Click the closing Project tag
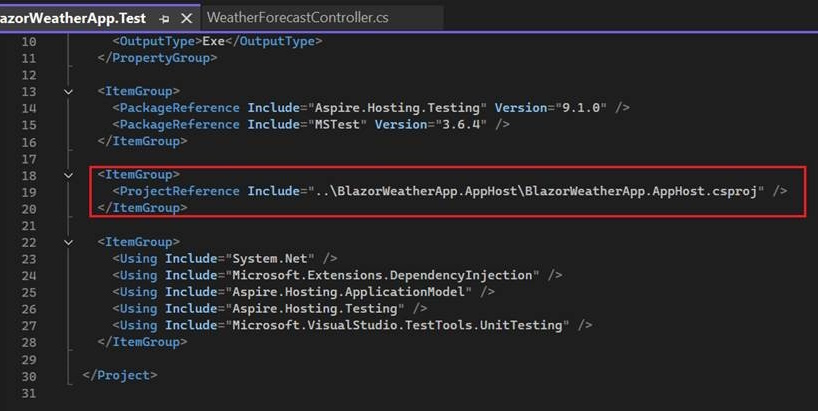This screenshot has height=411, width=818. pyautogui.click(x=120, y=375)
